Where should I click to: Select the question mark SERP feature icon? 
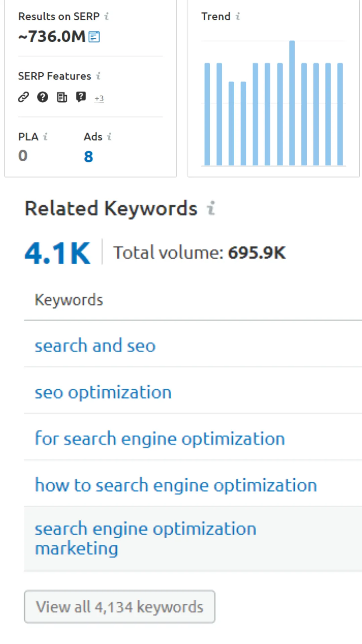(x=43, y=97)
